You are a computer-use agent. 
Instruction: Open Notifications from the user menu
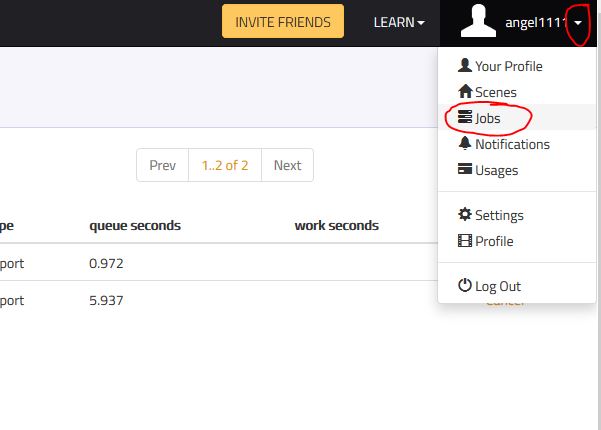tap(516, 144)
